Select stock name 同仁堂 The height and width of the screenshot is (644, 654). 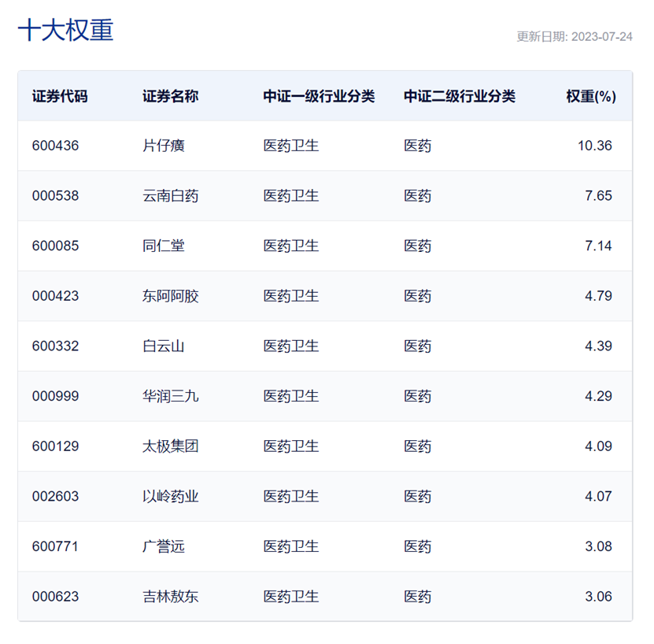pyautogui.click(x=164, y=246)
